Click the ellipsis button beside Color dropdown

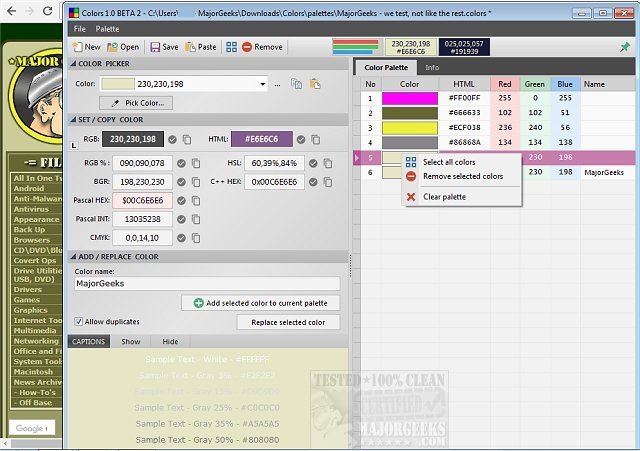pyautogui.click(x=278, y=84)
